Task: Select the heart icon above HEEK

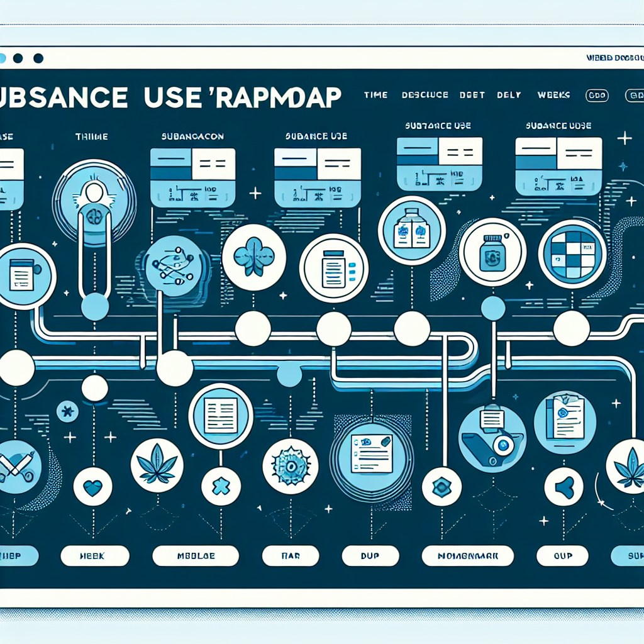Action: [94, 487]
